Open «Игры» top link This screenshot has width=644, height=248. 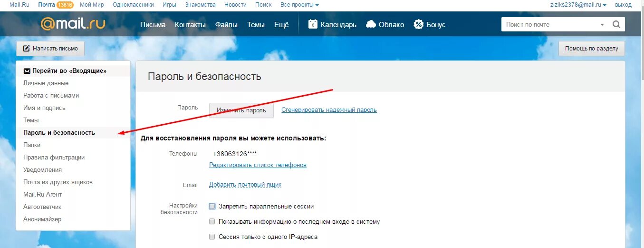[169, 5]
